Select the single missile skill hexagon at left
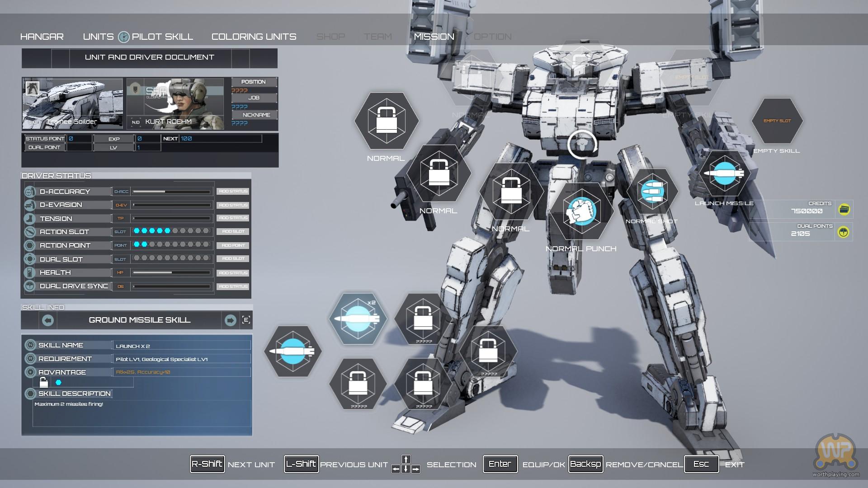868x488 pixels. [292, 351]
